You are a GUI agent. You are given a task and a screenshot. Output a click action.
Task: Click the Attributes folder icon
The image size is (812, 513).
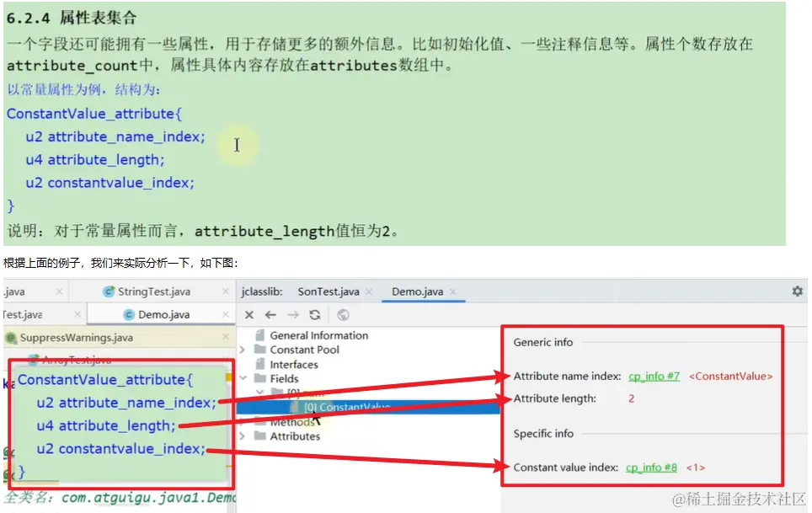pyautogui.click(x=260, y=436)
